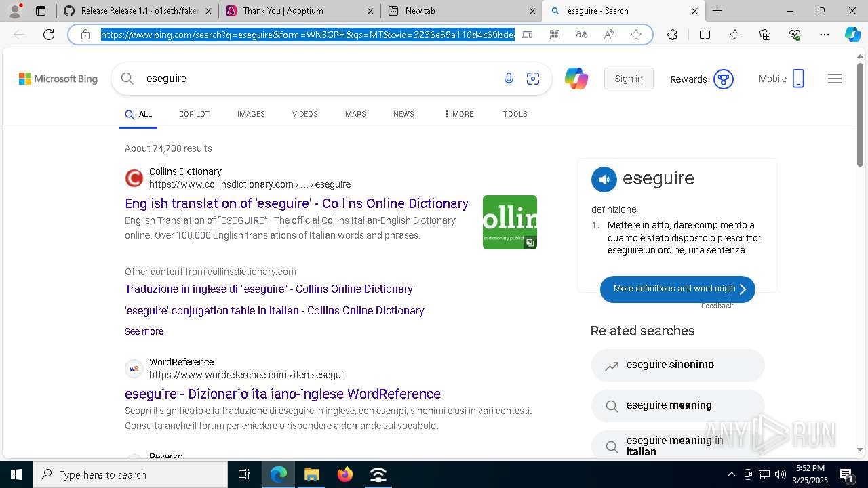Select related search eseguire sinonimo

click(x=677, y=365)
